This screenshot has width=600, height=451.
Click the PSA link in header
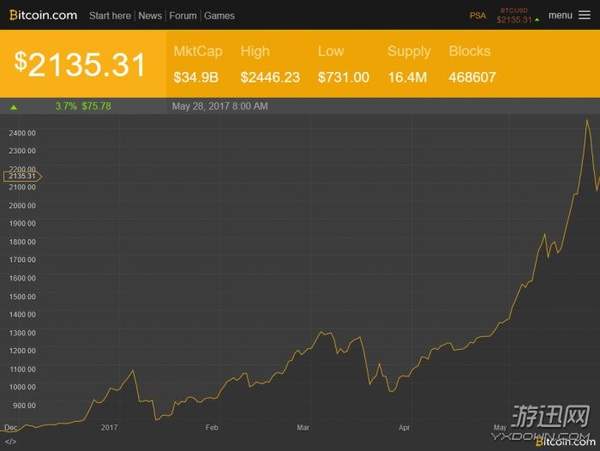click(x=478, y=16)
